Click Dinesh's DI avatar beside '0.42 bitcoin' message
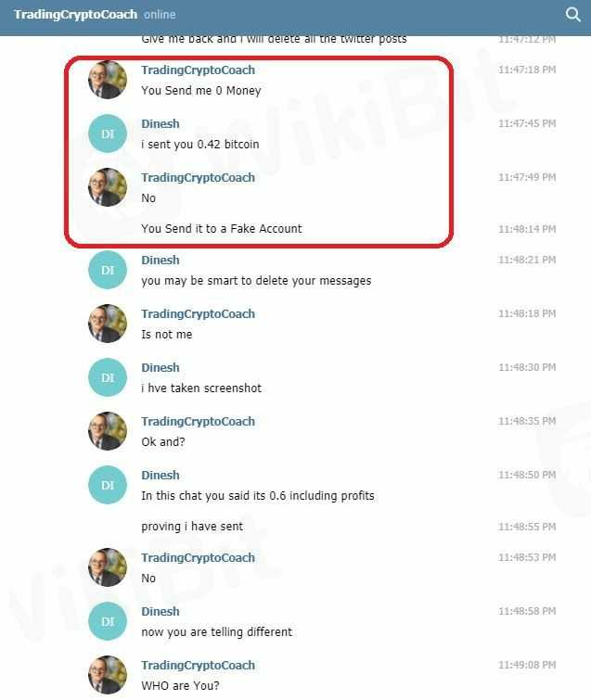The image size is (591, 700). pyautogui.click(x=108, y=134)
